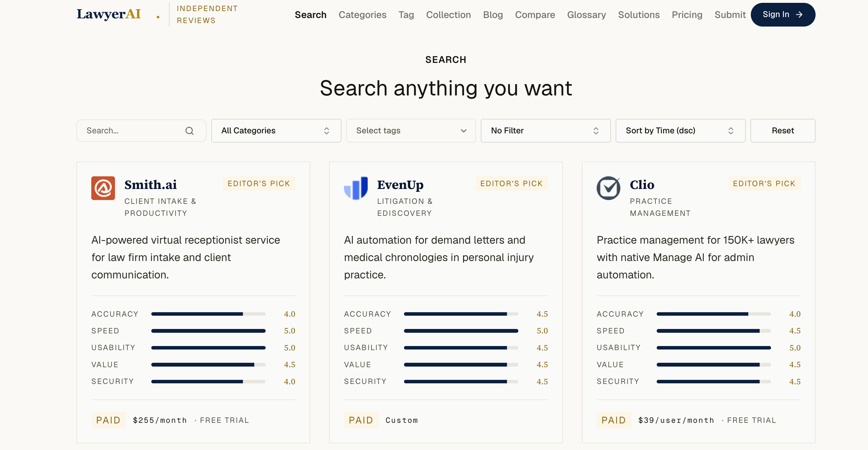Click 'Search anything you want' heading
The width and height of the screenshot is (868, 450).
[446, 88]
